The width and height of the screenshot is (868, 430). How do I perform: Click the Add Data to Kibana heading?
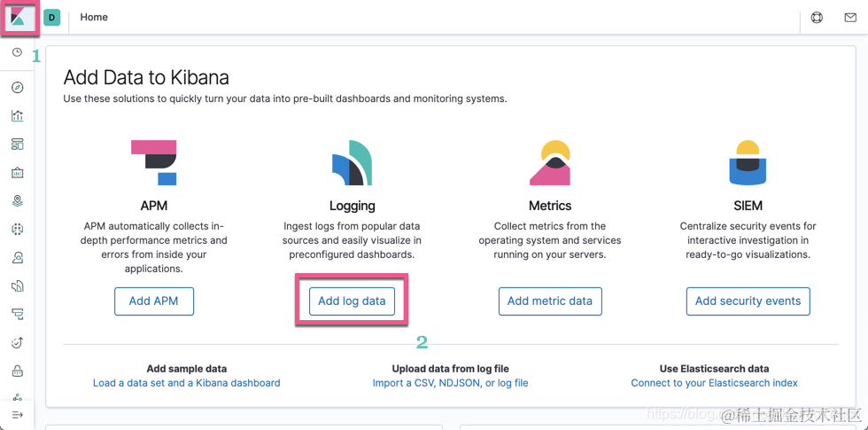click(x=146, y=78)
